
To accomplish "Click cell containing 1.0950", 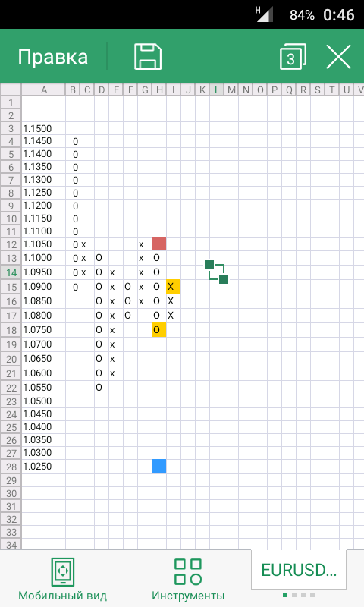I will (x=44, y=272).
